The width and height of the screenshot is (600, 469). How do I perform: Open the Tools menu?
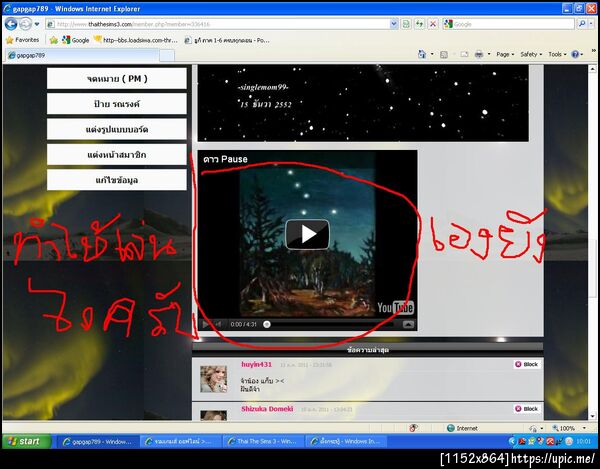click(557, 54)
